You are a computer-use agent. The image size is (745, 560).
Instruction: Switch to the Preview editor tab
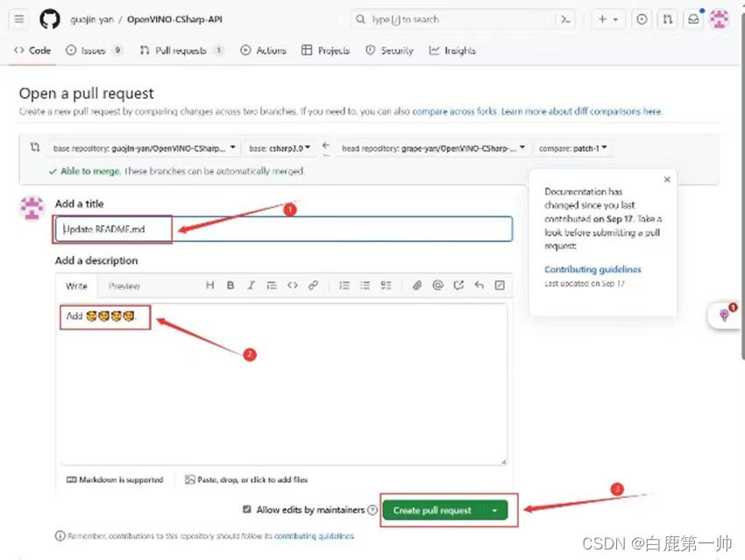[124, 286]
